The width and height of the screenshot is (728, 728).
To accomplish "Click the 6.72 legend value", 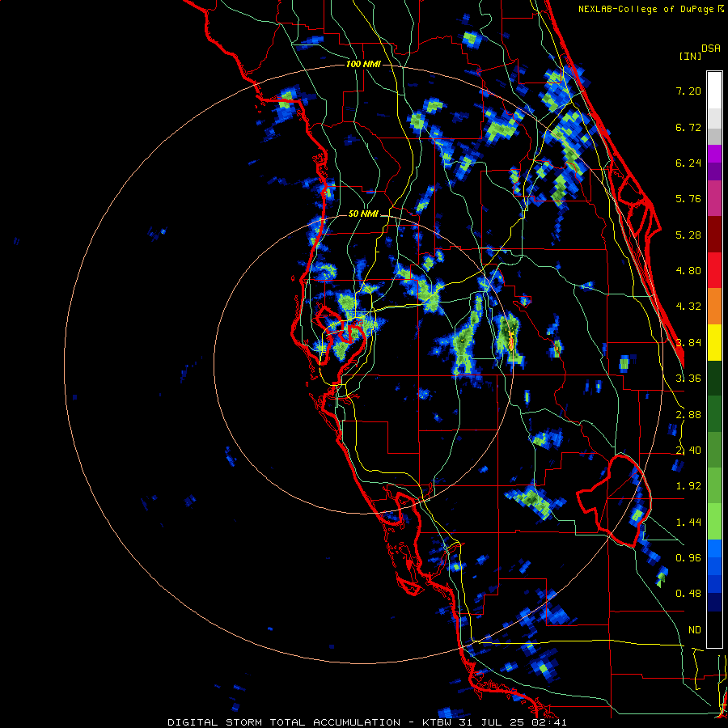I will coord(688,127).
